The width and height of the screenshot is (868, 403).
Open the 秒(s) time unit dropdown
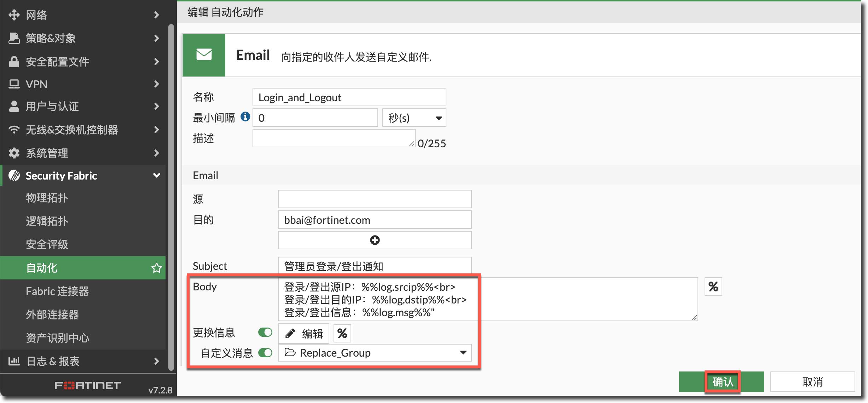coord(414,118)
